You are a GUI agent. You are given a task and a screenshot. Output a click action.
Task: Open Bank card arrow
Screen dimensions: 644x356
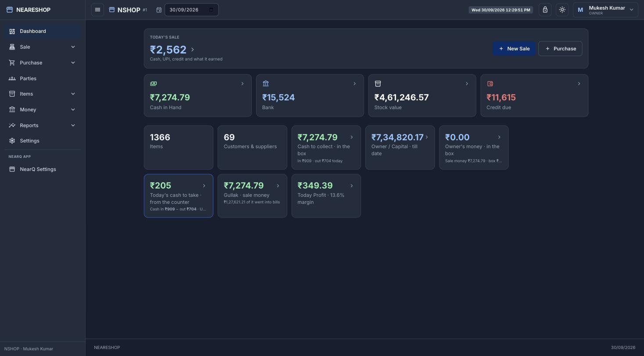pyautogui.click(x=355, y=83)
